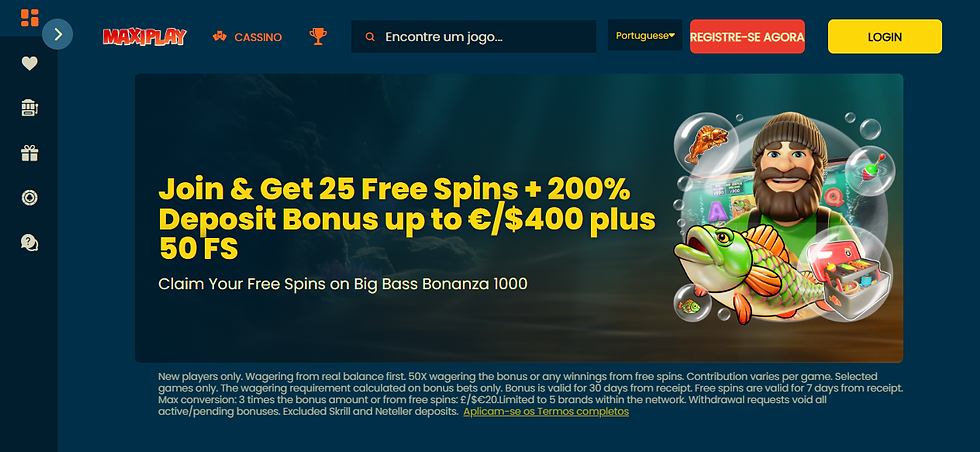
Task: Click the search magnifier icon
Action: (370, 37)
